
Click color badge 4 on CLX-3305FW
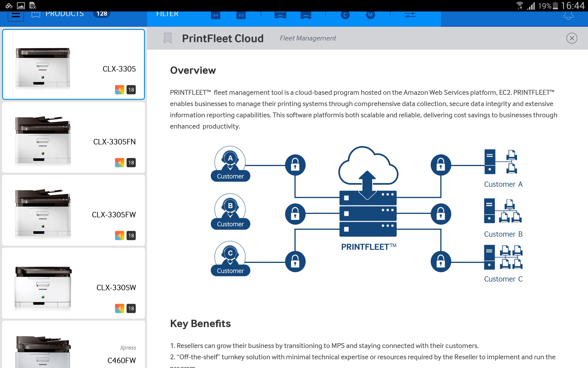(119, 235)
